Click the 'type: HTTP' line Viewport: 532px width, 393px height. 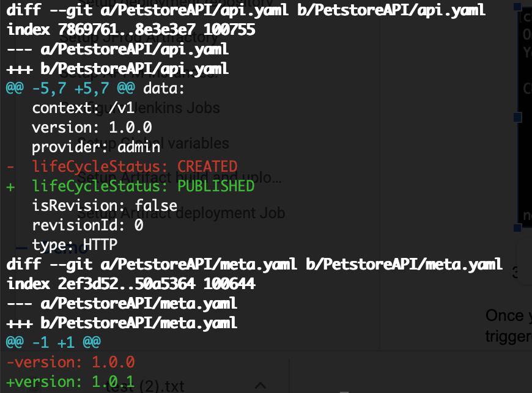click(75, 244)
